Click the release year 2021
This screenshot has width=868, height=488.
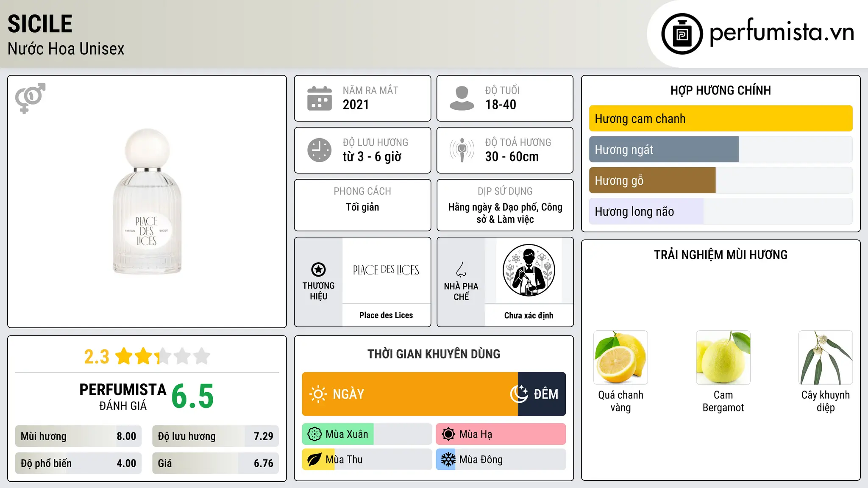356,105
